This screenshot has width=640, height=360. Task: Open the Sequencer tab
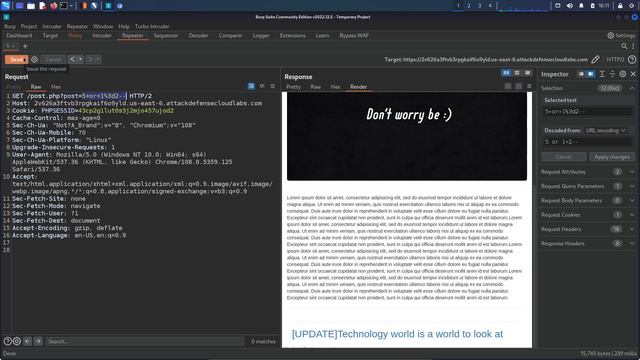[x=166, y=36]
